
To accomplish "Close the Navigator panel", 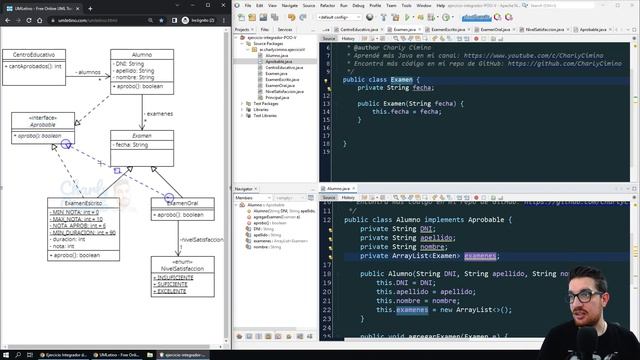I will pyautogui.click(x=256, y=189).
